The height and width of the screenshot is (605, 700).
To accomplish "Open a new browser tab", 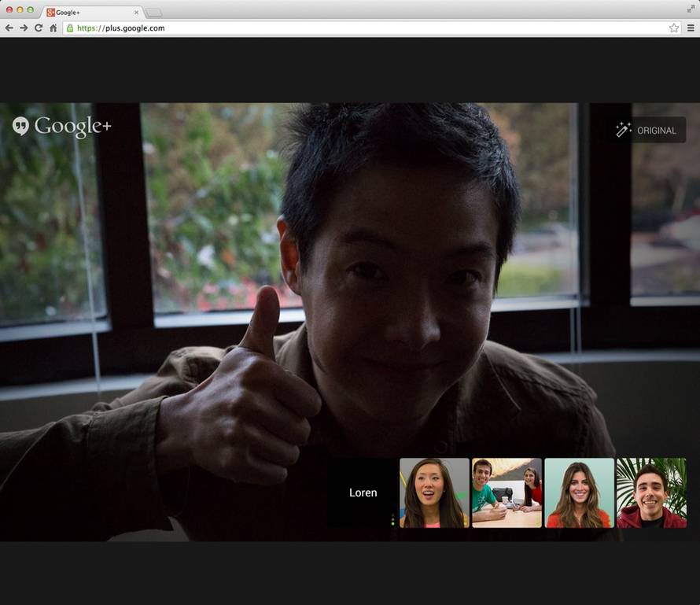I will (x=154, y=13).
